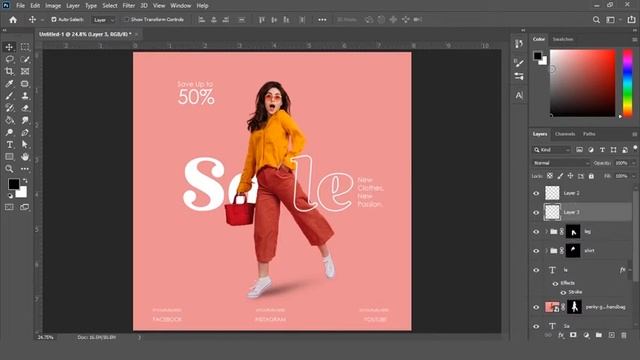The height and width of the screenshot is (360, 640).
Task: Select the Horizontal Type tool
Action: point(9,144)
